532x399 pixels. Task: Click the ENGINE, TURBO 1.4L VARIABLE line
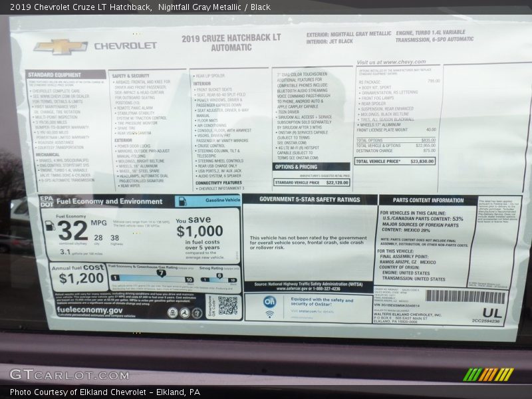click(x=430, y=33)
